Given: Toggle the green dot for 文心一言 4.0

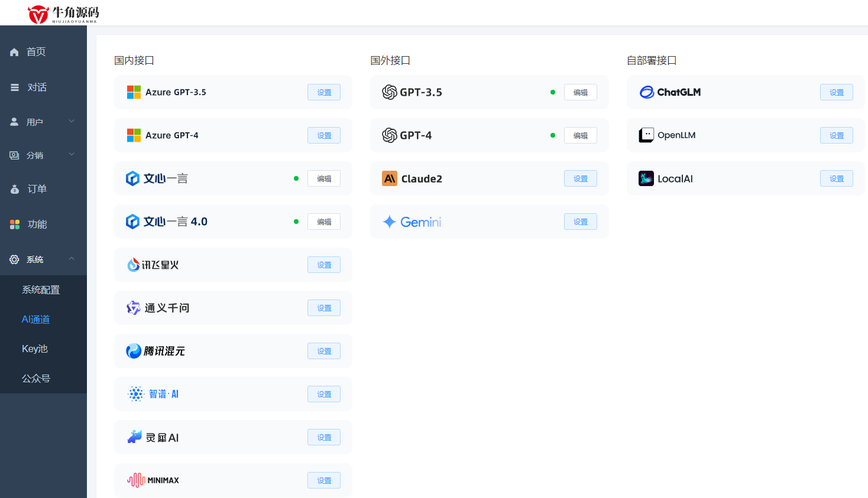Looking at the screenshot, I should tap(296, 222).
